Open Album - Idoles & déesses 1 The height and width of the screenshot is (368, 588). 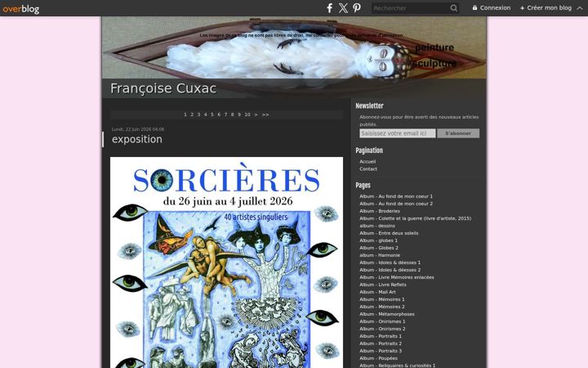(390, 263)
